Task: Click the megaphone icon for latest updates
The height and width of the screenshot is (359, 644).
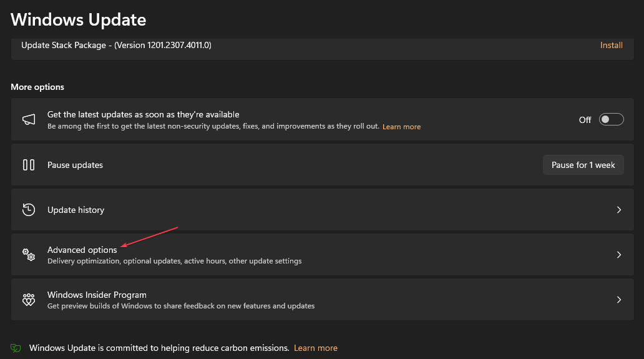Action: pyautogui.click(x=29, y=119)
